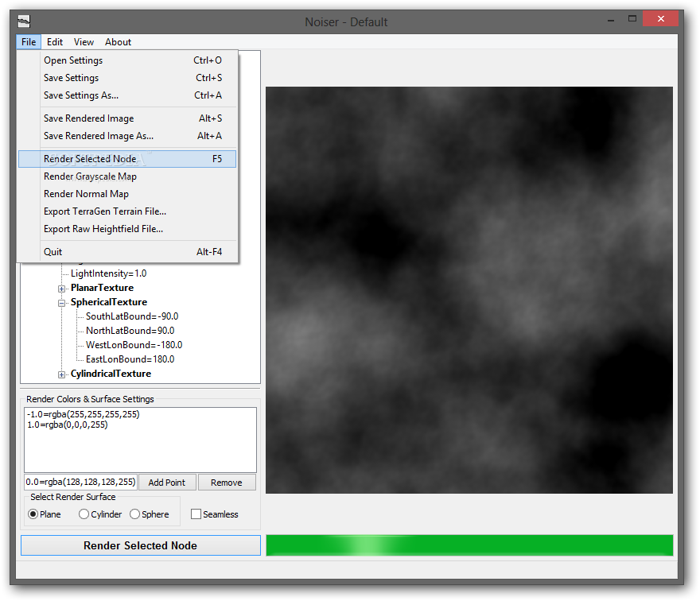
Task: Select Save Settings As... menu entry
Action: click(x=127, y=95)
